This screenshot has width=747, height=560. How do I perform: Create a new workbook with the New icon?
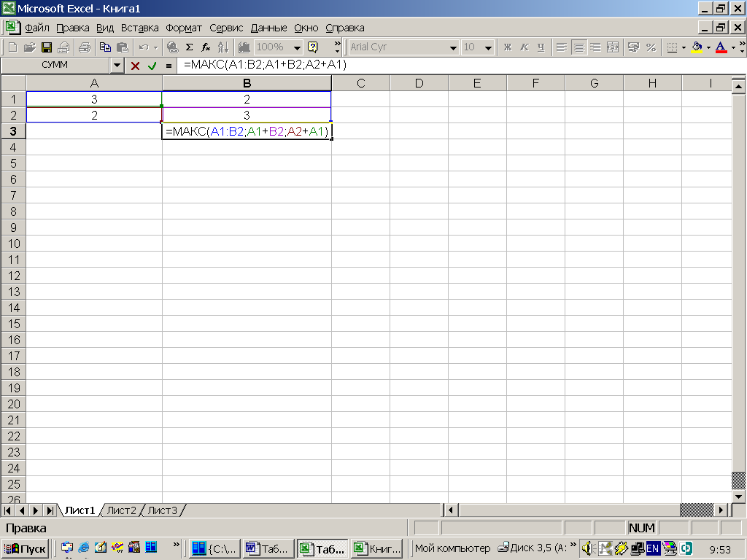click(x=13, y=47)
